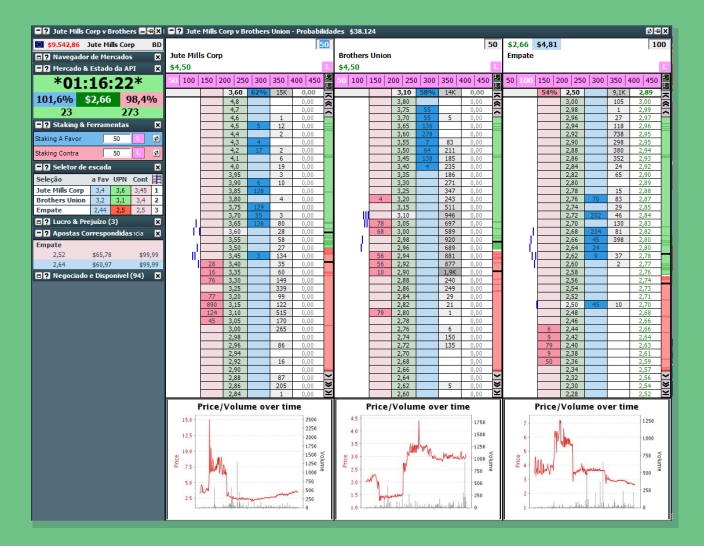
Task: Expand the Lucro & Prejuízo (3) panel
Action: (39, 222)
